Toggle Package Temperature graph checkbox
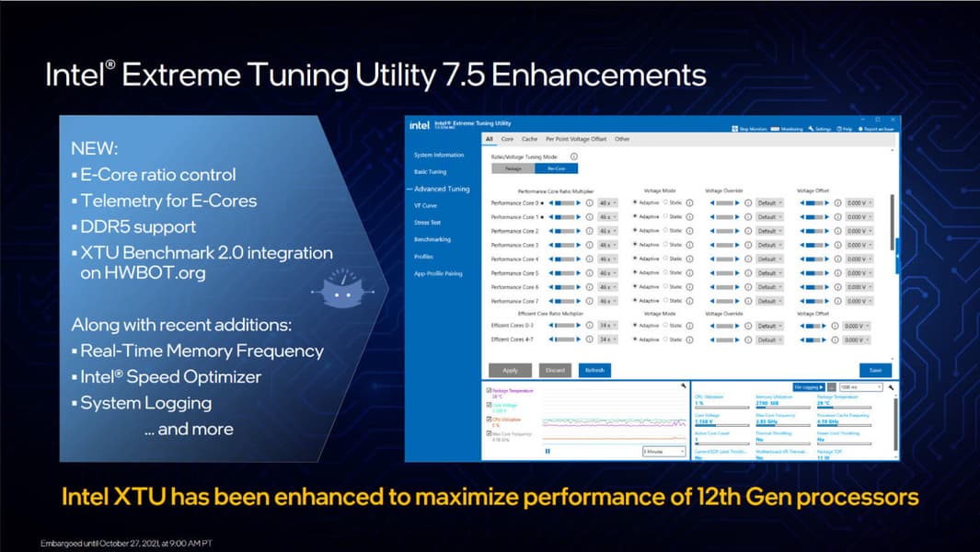 (x=489, y=390)
